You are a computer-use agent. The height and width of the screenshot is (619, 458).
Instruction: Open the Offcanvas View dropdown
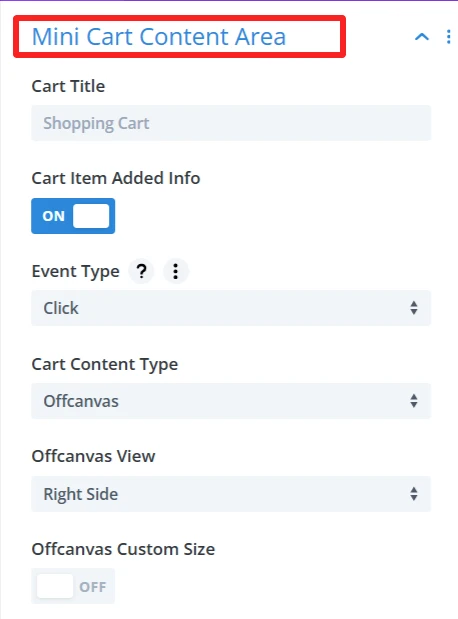pos(231,494)
